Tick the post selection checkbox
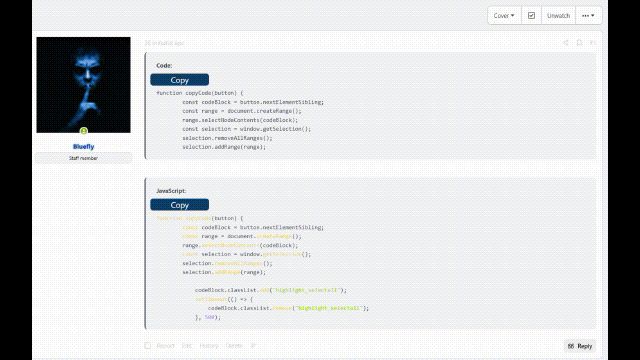The height and width of the screenshot is (360, 640). (x=147, y=345)
